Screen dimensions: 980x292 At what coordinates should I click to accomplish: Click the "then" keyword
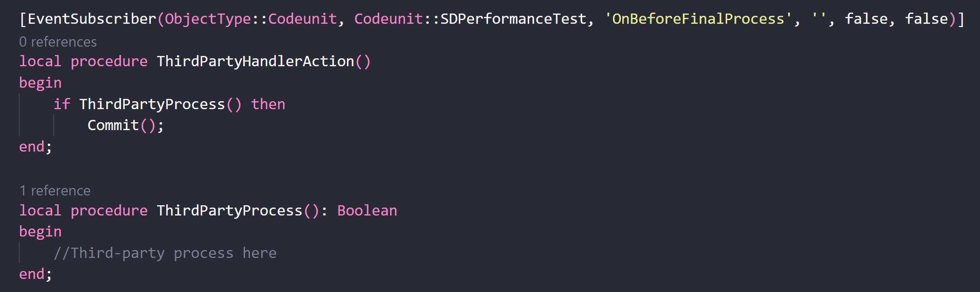coord(268,104)
